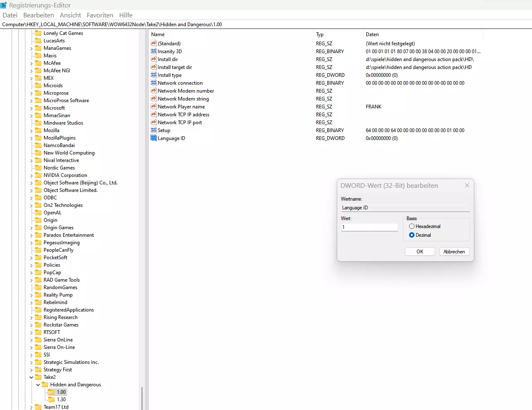The height and width of the screenshot is (410, 532).
Task: Expand the Strategy First key
Action: click(31, 370)
